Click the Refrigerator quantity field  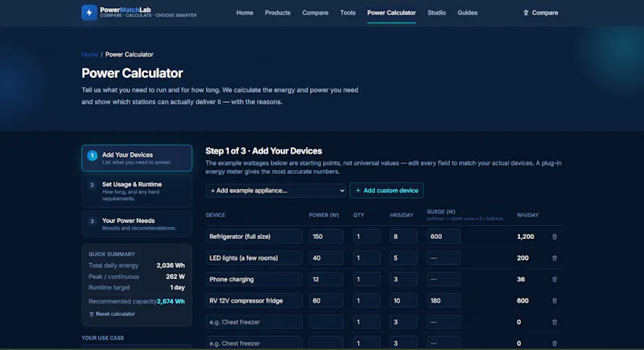[x=366, y=237]
